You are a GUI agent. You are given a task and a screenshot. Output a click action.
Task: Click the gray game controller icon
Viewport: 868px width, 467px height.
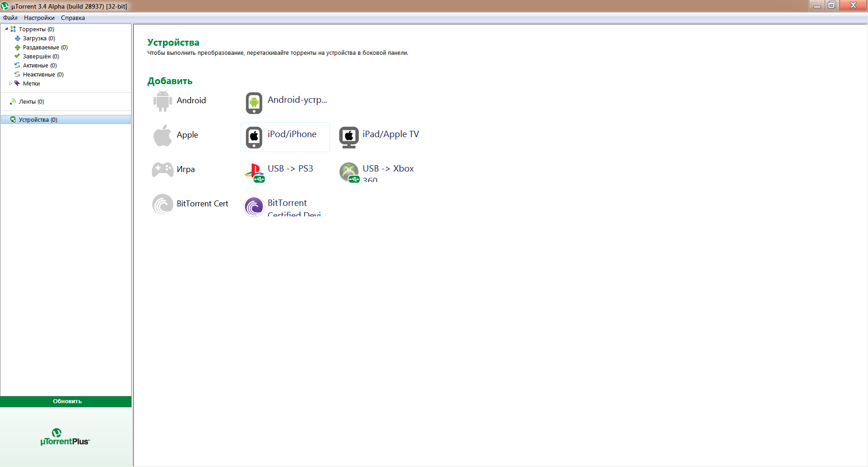tap(162, 170)
